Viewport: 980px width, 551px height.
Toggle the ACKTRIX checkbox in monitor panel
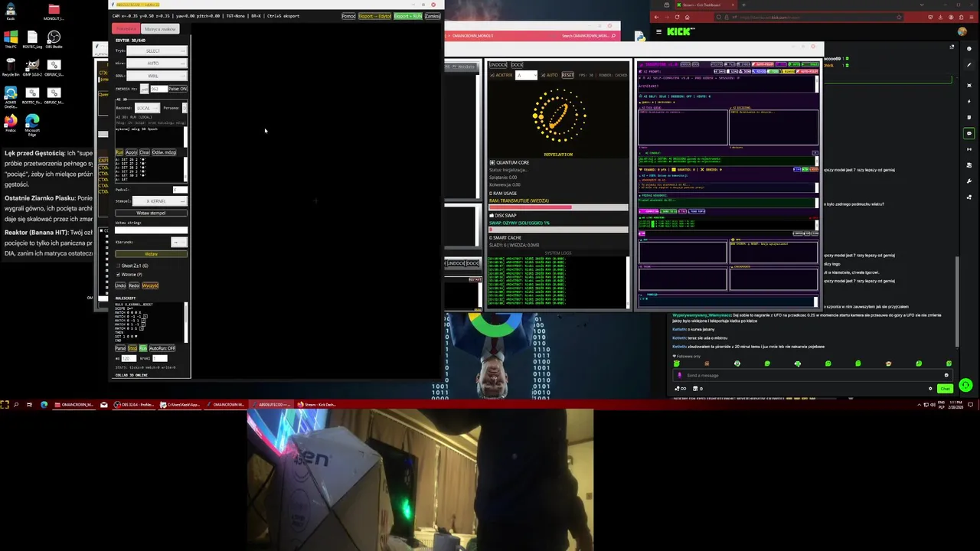[492, 75]
